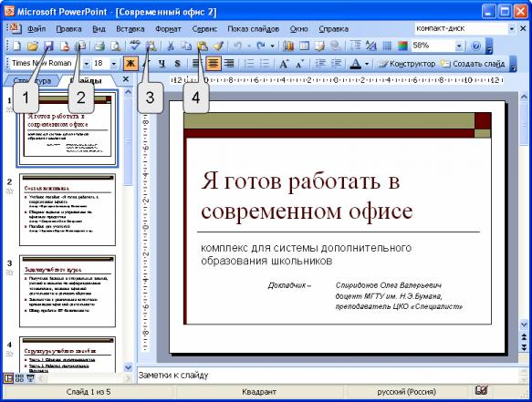Insert a hyperlink (globe icon)
Screen dimensions: 532x402
pos(336,46)
